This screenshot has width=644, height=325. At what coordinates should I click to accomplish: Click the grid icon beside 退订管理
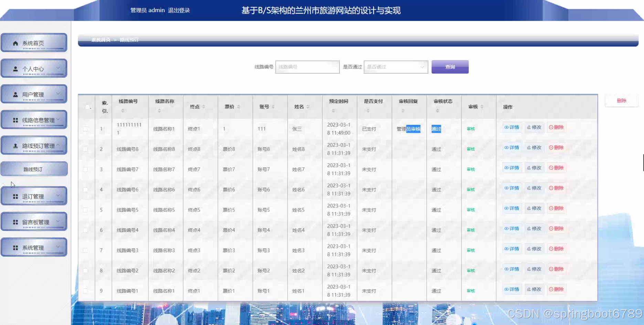point(15,196)
